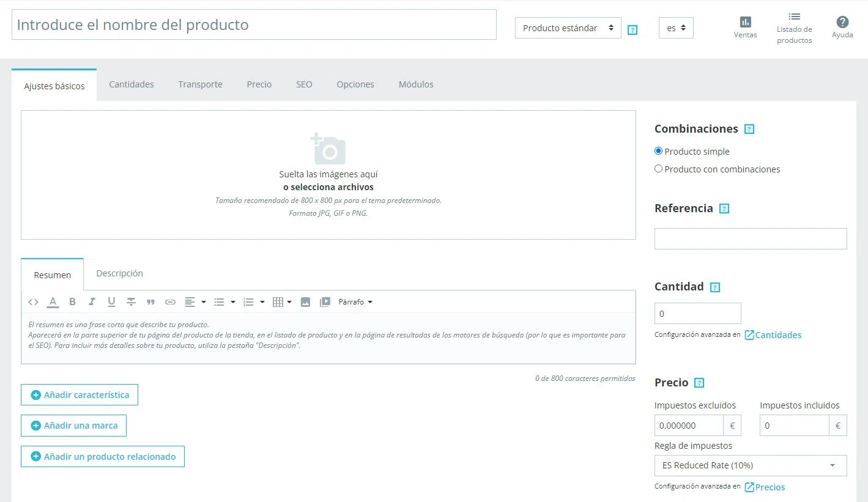Insert media video via editor toolbar
The image size is (868, 502).
click(x=325, y=302)
